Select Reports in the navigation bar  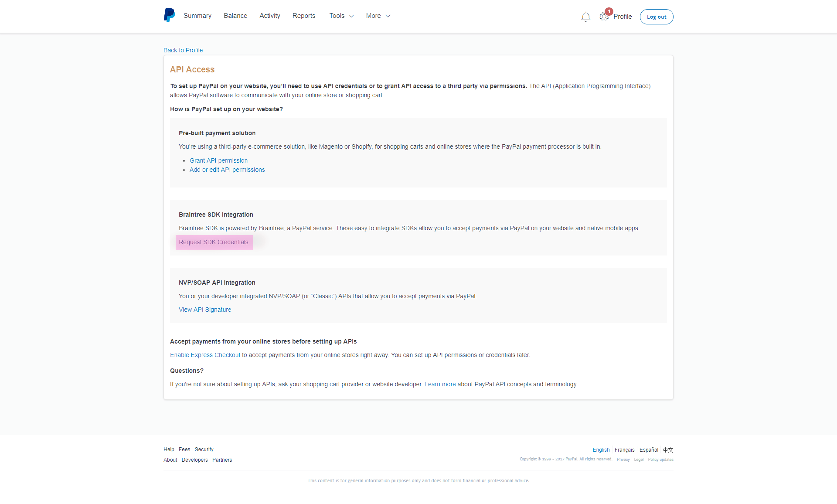coord(304,16)
